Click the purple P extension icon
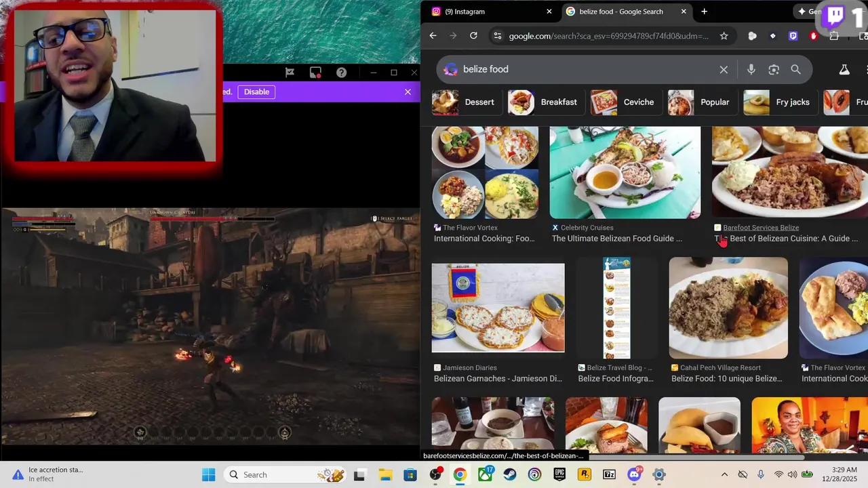 click(793, 36)
